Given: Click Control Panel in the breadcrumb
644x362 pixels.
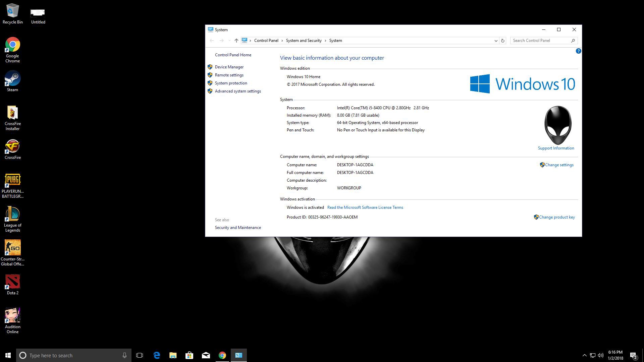Looking at the screenshot, I should click(266, 41).
